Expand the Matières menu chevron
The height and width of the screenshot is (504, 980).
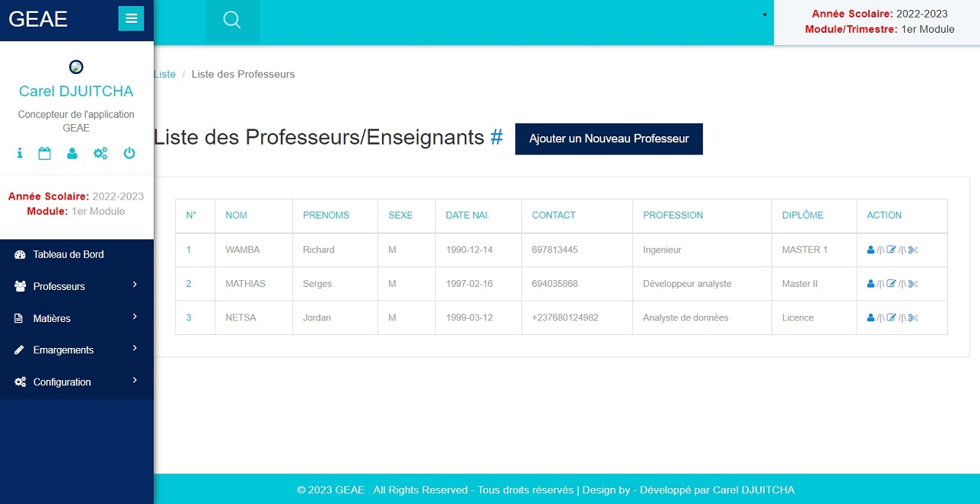(135, 317)
